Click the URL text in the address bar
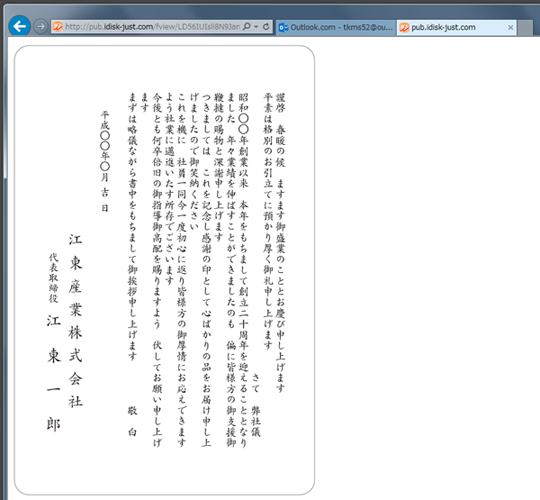The image size is (540, 500). (x=153, y=27)
